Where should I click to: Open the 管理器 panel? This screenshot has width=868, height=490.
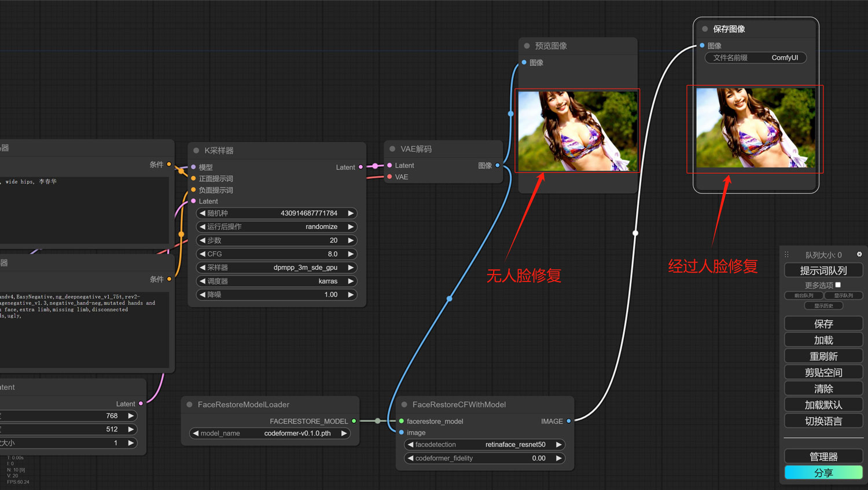[823, 456]
